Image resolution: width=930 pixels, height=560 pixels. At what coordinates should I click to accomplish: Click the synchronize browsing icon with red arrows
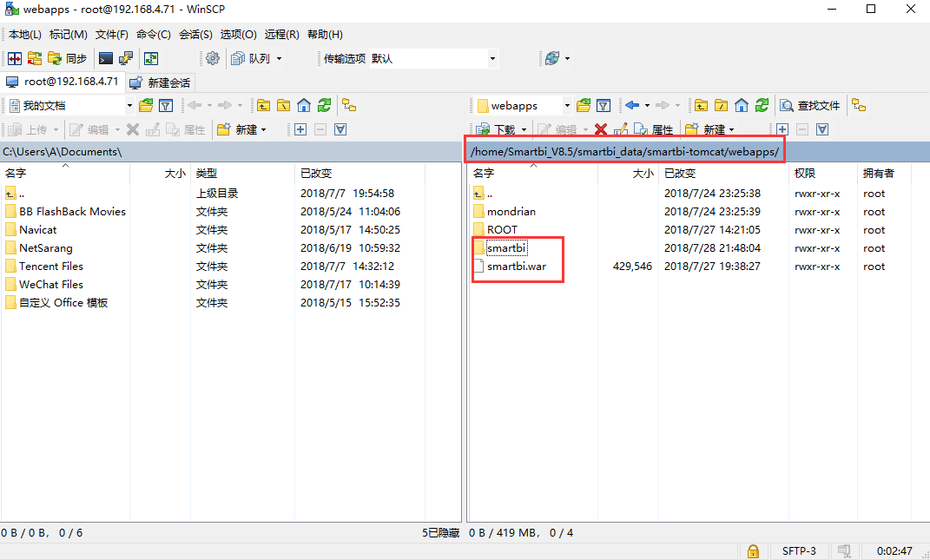[x=35, y=58]
